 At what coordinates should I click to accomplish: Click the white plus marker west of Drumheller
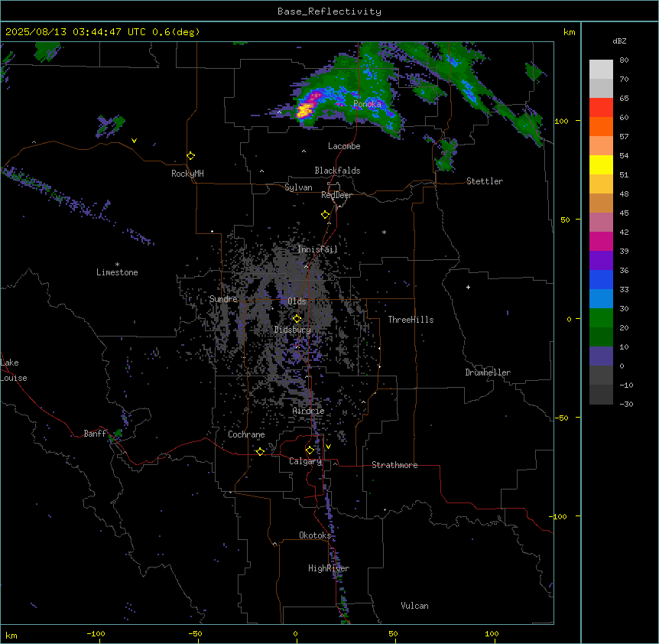coord(468,287)
